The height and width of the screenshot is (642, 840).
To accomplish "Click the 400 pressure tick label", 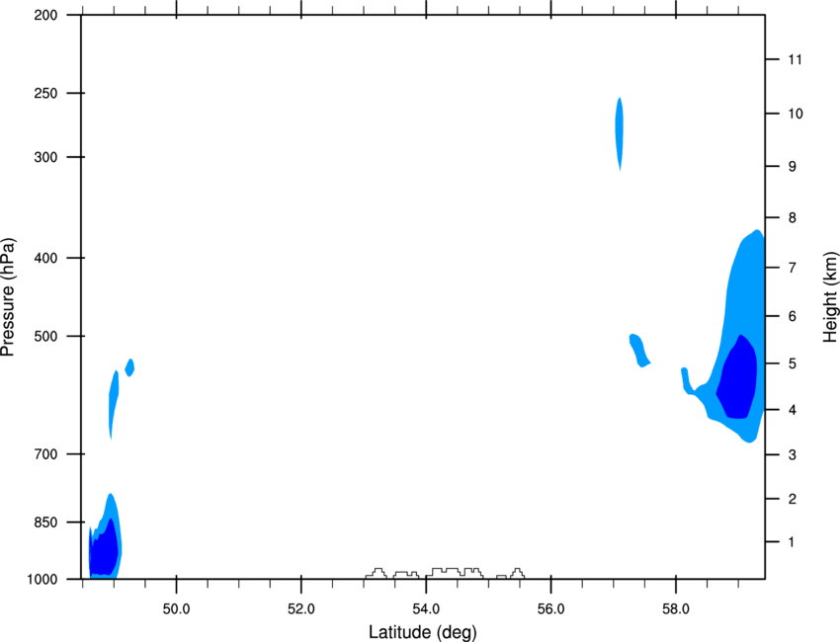I will point(45,258).
